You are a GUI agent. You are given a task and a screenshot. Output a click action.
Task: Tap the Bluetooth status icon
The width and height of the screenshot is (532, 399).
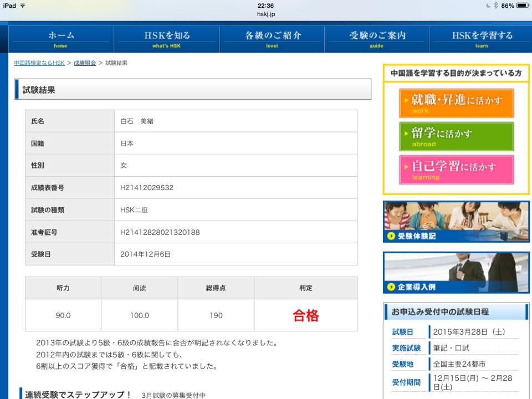pos(495,6)
